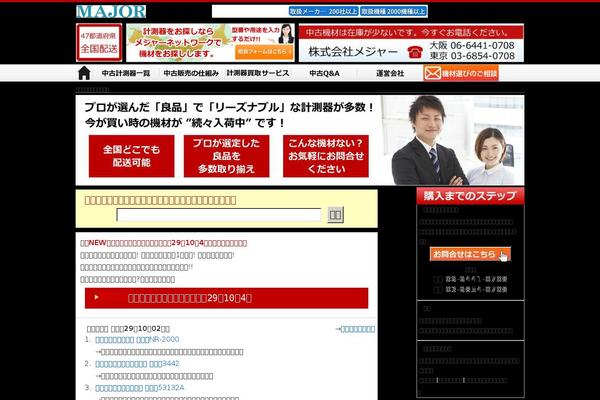Screen dimensions: 600x400
Task: Open the product link ending 3442
Action: click(137, 364)
